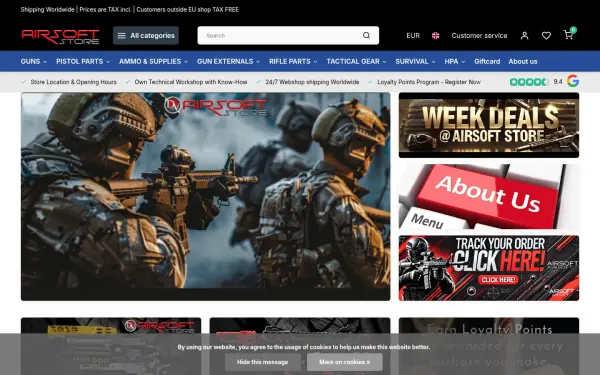Click the Airsoft Store logo in header
This screenshot has height=375, width=600.
[60, 36]
